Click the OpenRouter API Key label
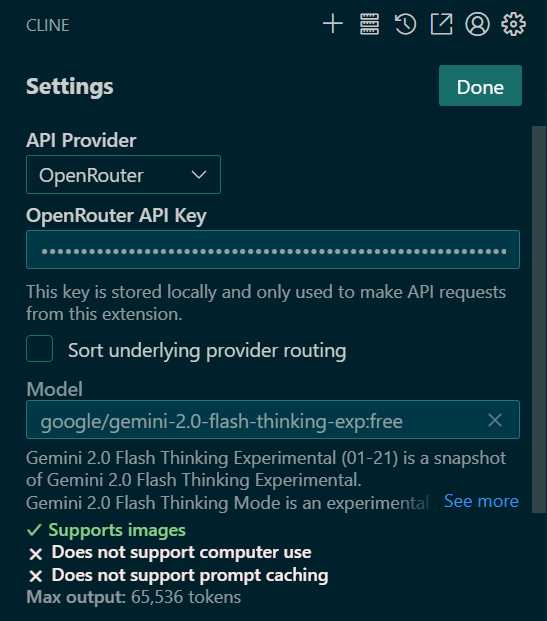This screenshot has width=547, height=621. (x=116, y=216)
